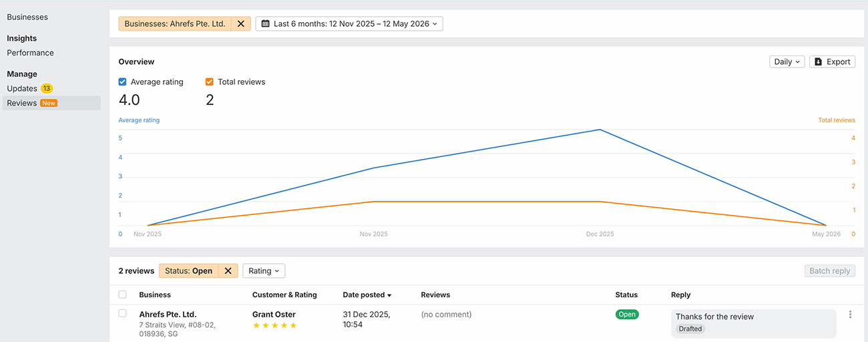The width and height of the screenshot is (868, 342).
Task: Open the Last 6 months date range dropdown
Action: tap(349, 23)
